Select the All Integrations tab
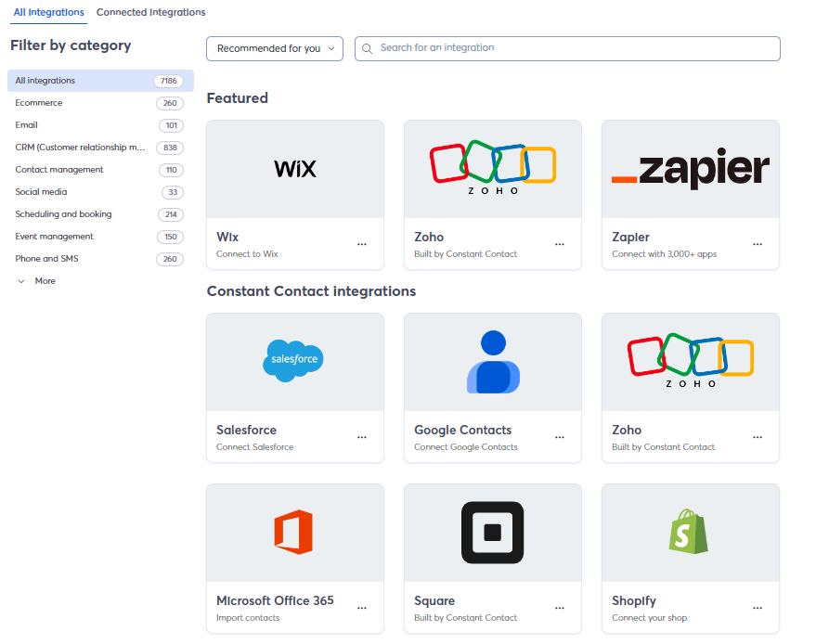The height and width of the screenshot is (644, 816). coord(48,13)
